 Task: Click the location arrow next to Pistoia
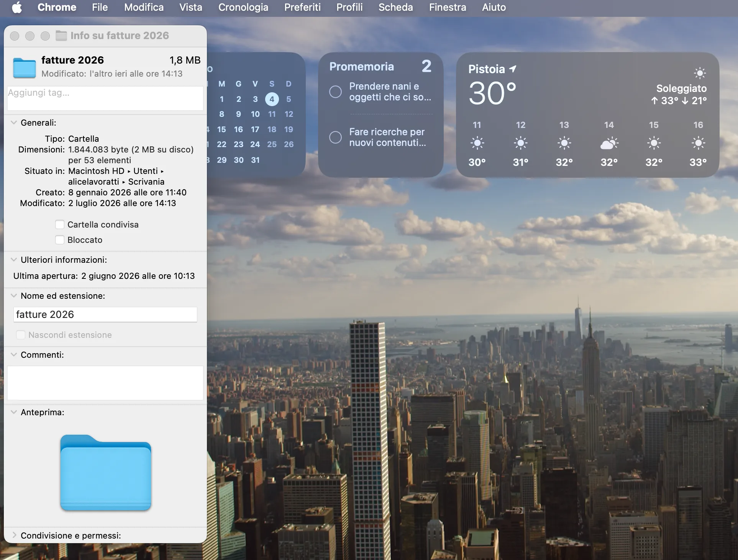pos(513,69)
